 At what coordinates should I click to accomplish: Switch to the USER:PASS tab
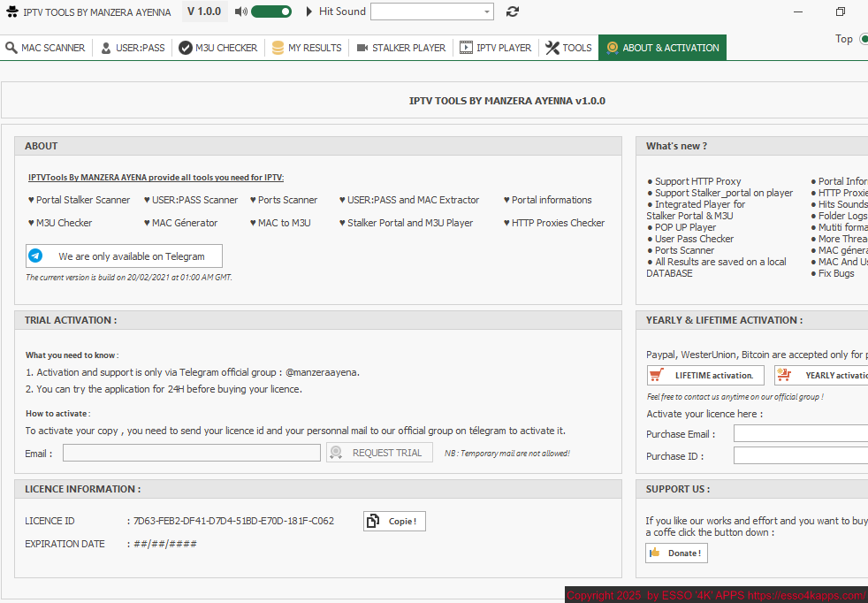[133, 48]
